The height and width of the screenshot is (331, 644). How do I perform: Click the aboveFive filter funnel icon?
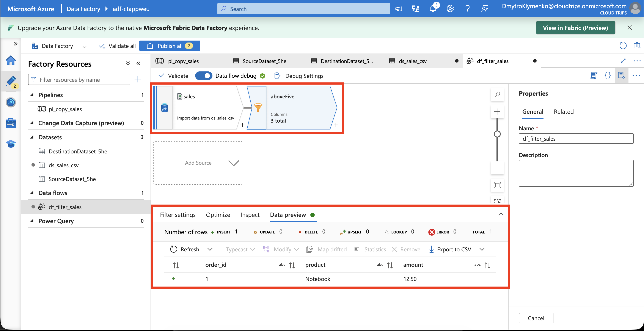(x=258, y=108)
